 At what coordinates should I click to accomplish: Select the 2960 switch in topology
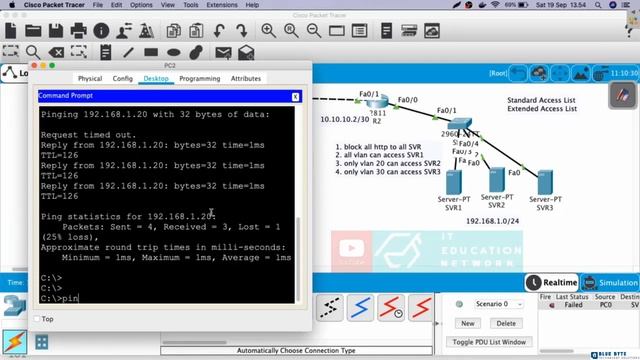[460, 123]
